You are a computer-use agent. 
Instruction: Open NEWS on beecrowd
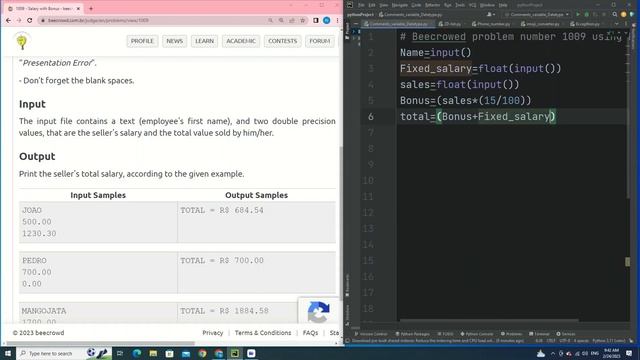pyautogui.click(x=174, y=41)
